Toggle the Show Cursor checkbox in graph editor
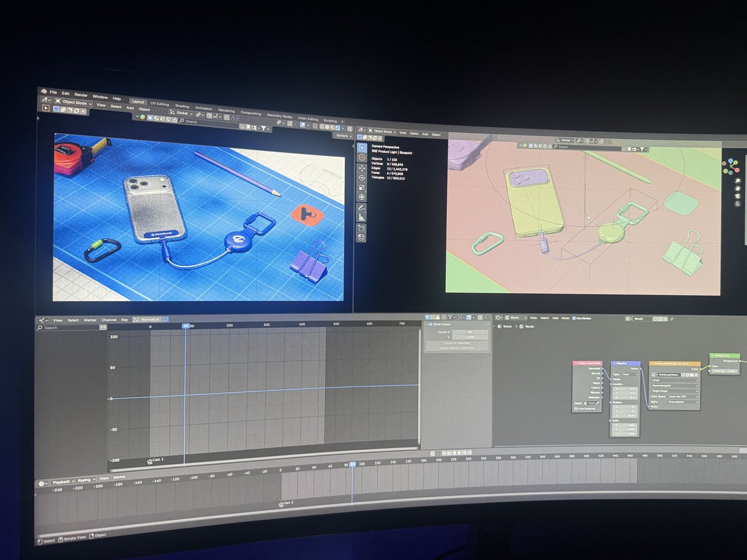 click(430, 324)
